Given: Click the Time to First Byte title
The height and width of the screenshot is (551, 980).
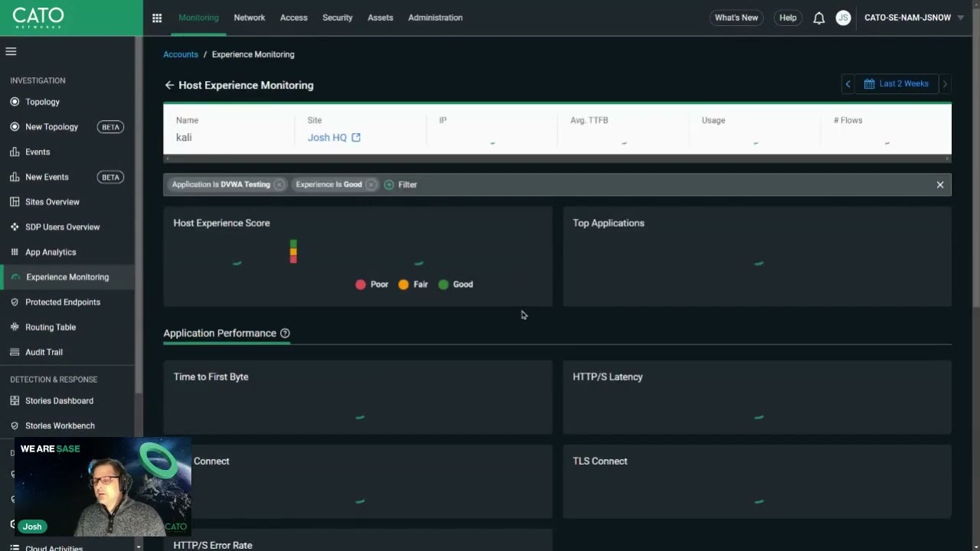Looking at the screenshot, I should (211, 377).
